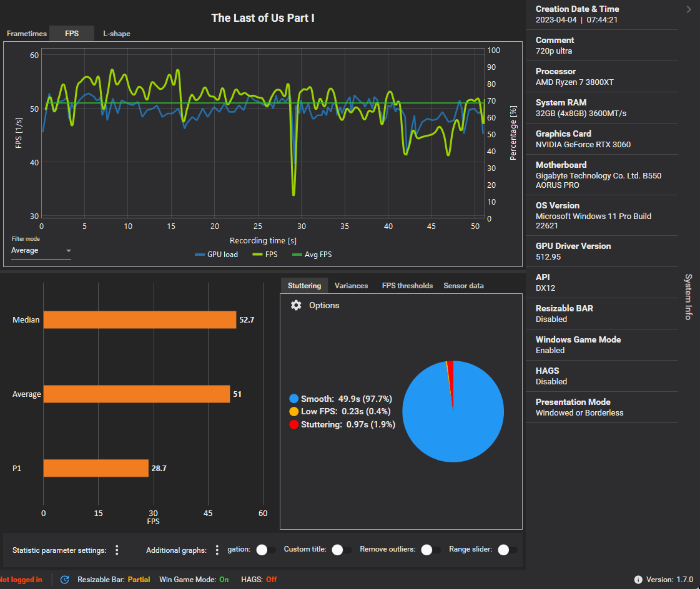Viewport: 700px width, 589px height.
Task: Open the Variances tab
Action: [352, 286]
